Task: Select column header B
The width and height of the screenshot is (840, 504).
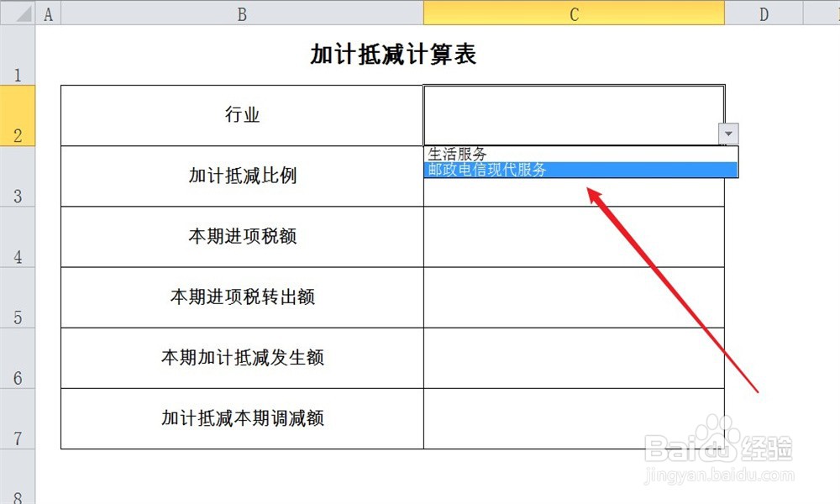Action: (241, 13)
